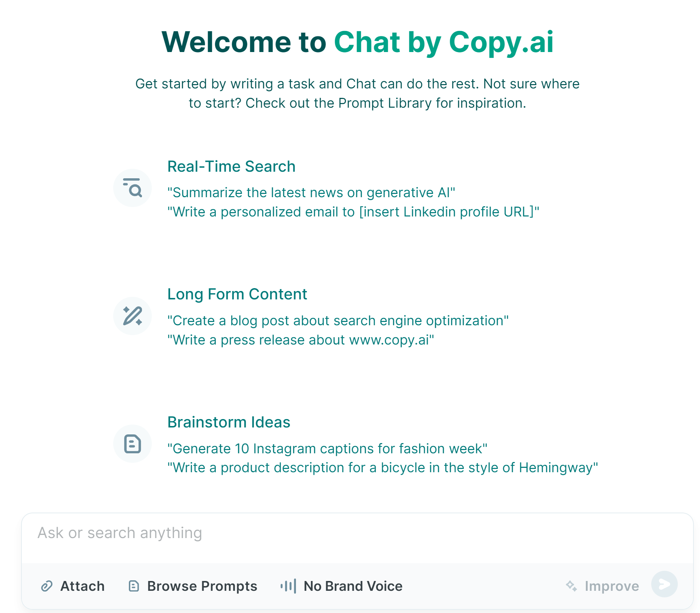Click the Brand Voice waveform icon
Viewport: 700px width, 613px height.
click(x=288, y=586)
